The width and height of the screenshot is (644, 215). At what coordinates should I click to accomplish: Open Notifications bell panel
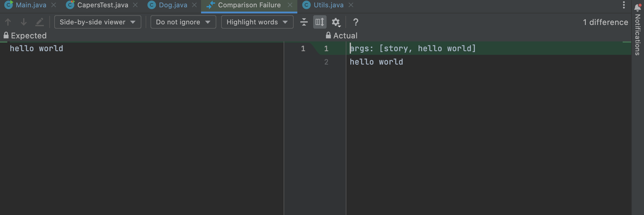coord(637,7)
